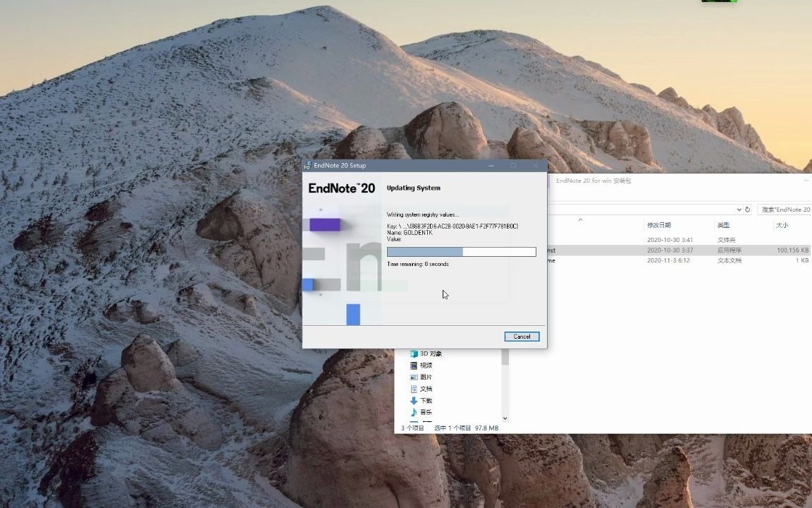812x508 pixels.
Task: Click the setup progress bar
Action: (x=462, y=251)
